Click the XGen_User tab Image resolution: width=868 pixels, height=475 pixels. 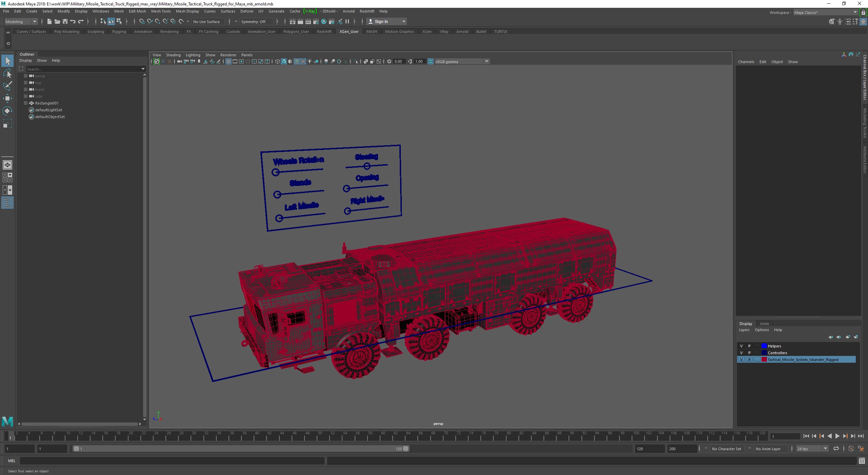(x=349, y=31)
